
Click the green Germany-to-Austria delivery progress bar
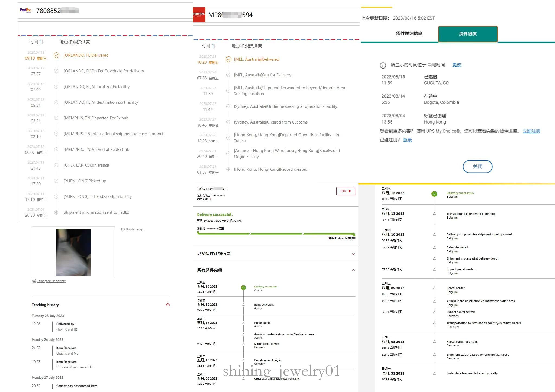click(x=276, y=234)
